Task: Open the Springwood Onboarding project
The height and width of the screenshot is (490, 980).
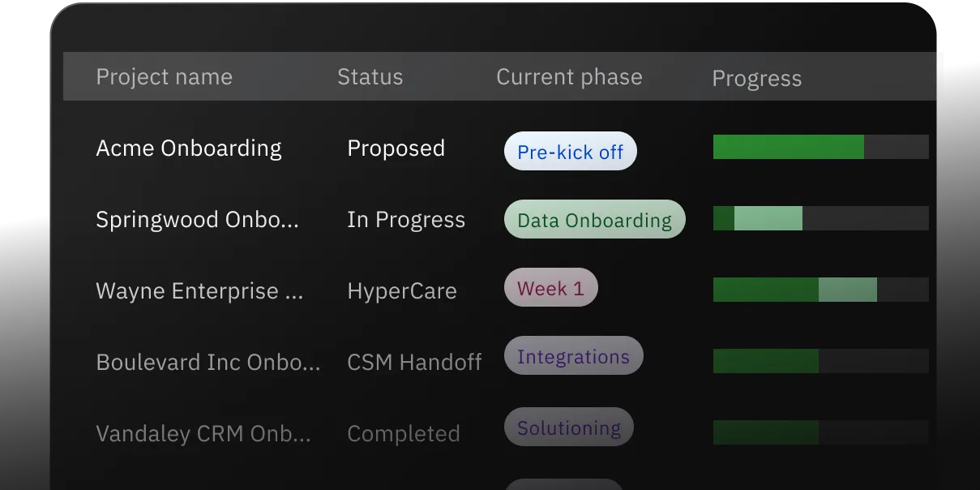Action: click(198, 219)
